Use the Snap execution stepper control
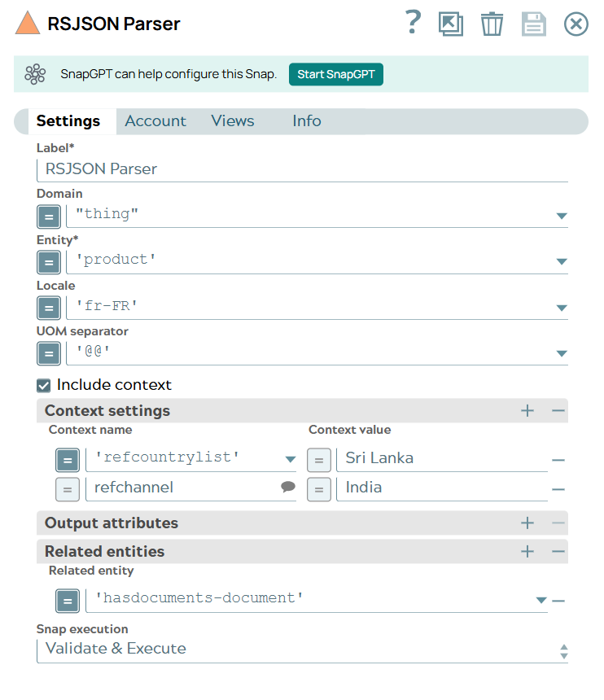The height and width of the screenshot is (700, 604). (562, 648)
